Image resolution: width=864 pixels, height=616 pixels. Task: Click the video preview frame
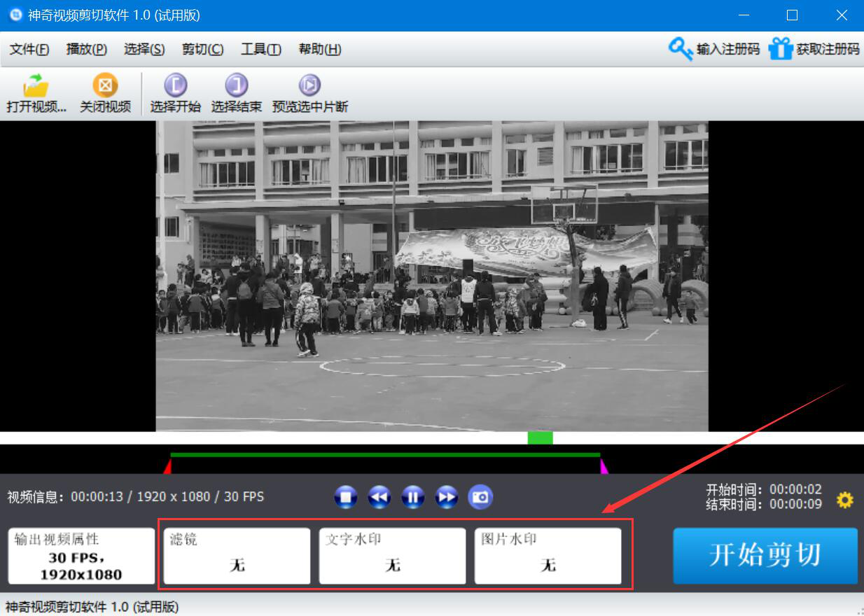click(432, 276)
